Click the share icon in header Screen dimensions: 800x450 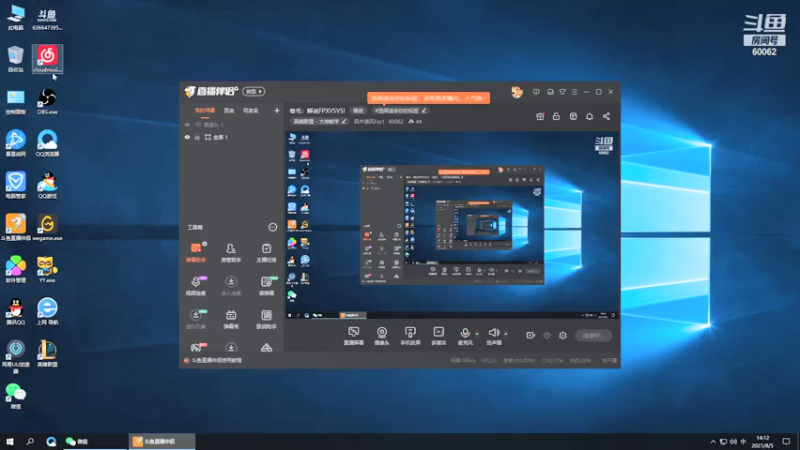point(606,116)
